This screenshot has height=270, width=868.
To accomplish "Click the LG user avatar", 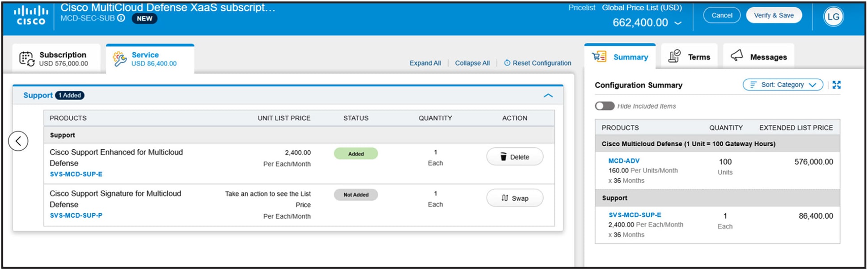I will pos(833,17).
